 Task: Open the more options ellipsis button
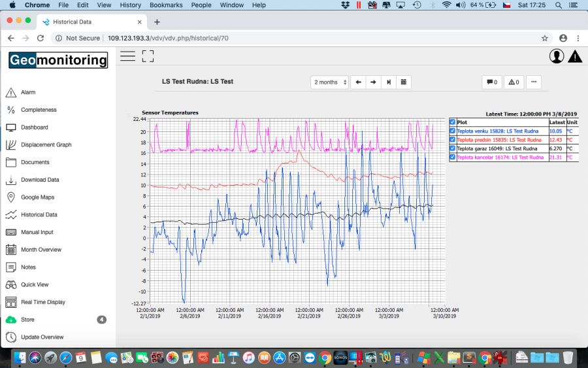coord(534,82)
